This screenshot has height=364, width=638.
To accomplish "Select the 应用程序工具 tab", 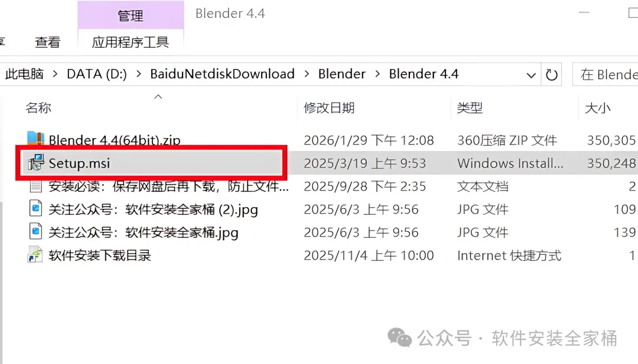I will pos(130,42).
